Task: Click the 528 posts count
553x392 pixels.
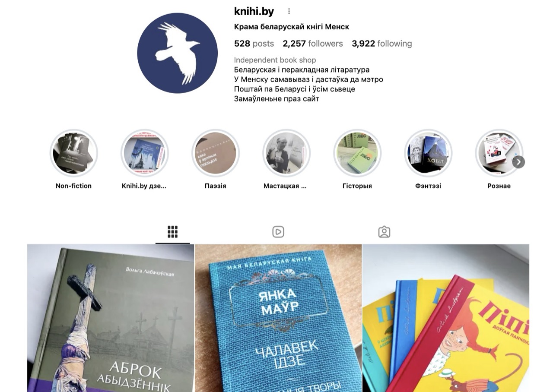Action: 254,44
